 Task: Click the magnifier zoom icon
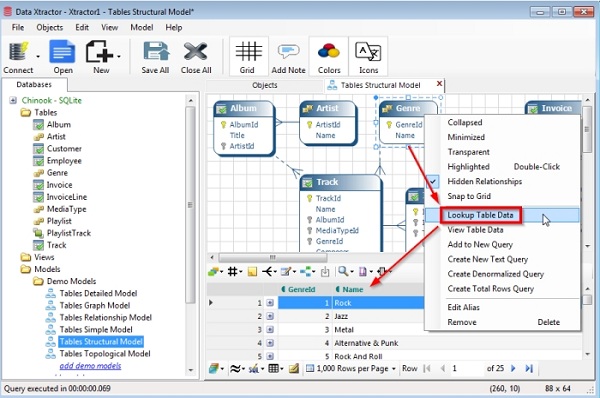[343, 272]
